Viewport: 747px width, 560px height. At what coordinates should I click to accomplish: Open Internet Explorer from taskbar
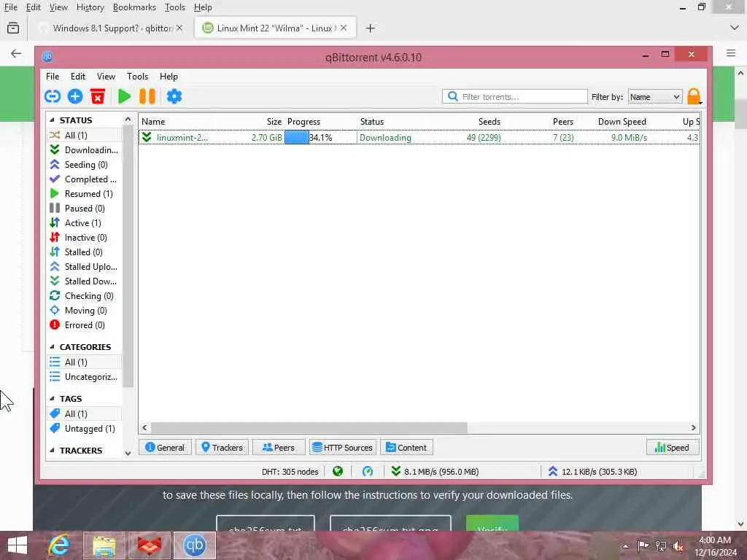coord(60,545)
